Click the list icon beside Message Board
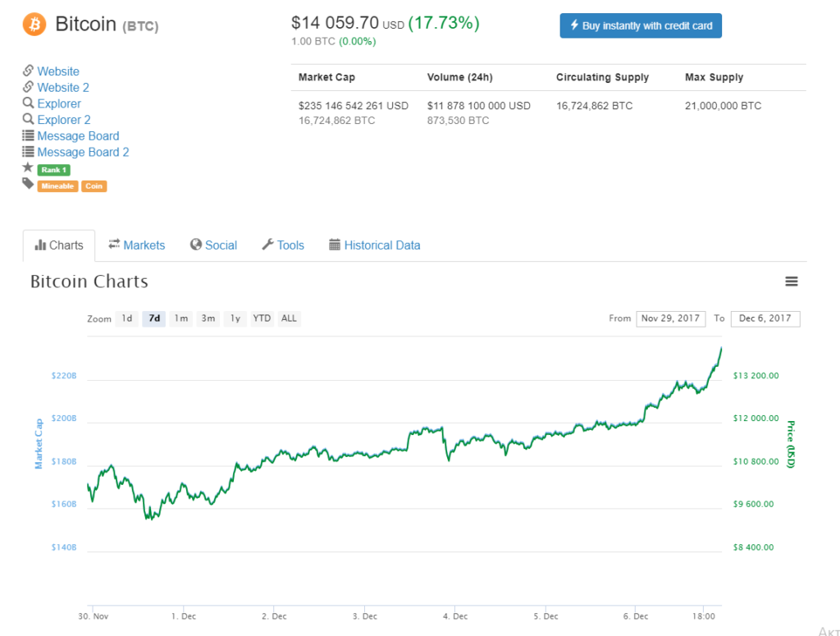Image resolution: width=840 pixels, height=636 pixels. pyautogui.click(x=28, y=135)
